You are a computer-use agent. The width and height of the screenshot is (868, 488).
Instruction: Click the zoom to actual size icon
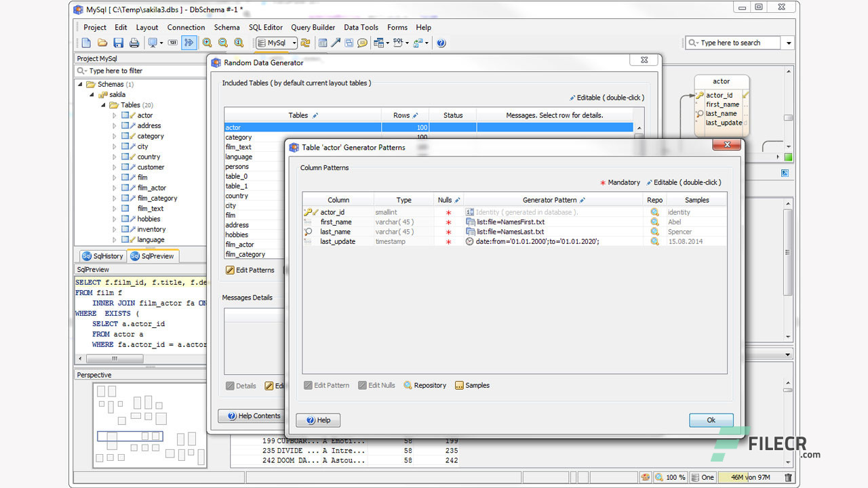[x=238, y=43]
